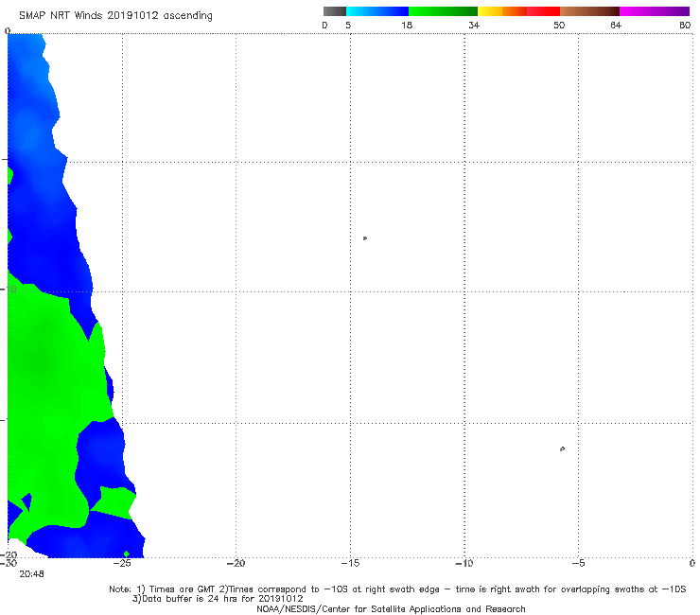The image size is (700, 615).
Task: Click the longitude axis label "-30"
Action: (9, 563)
